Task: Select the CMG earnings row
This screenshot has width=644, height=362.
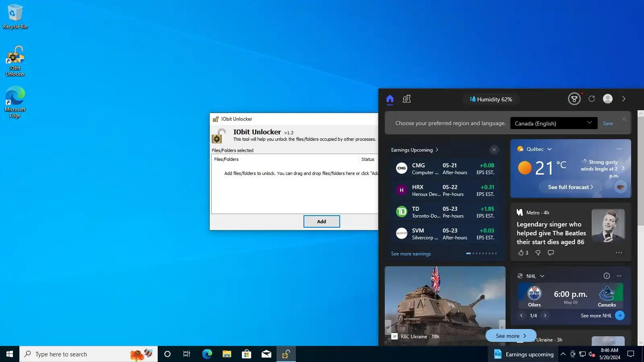Action: pos(445,169)
